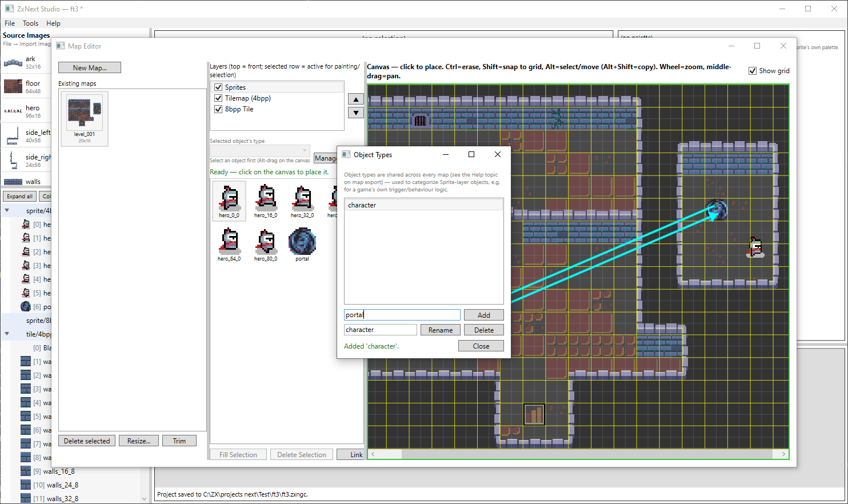Select the ark source image

[x=26, y=62]
